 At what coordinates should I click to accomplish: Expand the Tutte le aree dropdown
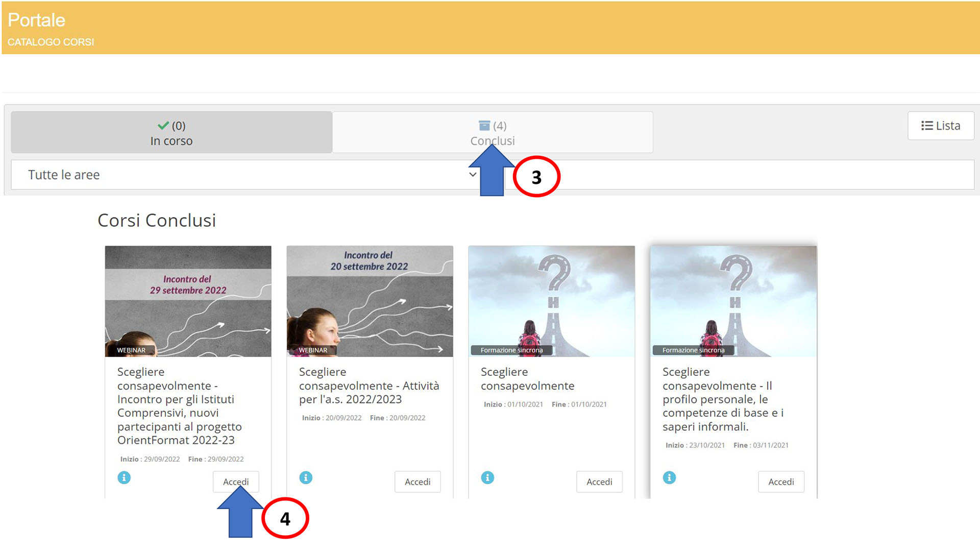(x=245, y=175)
